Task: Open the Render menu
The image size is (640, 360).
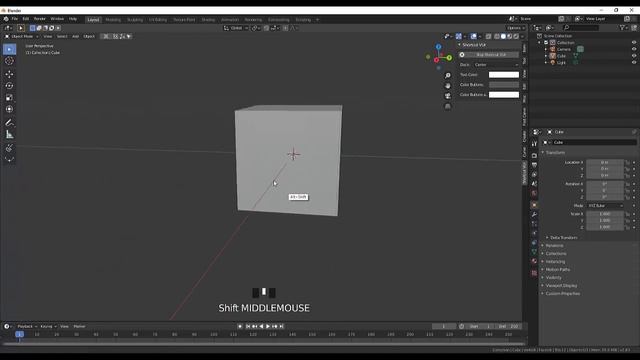Action: click(40, 19)
